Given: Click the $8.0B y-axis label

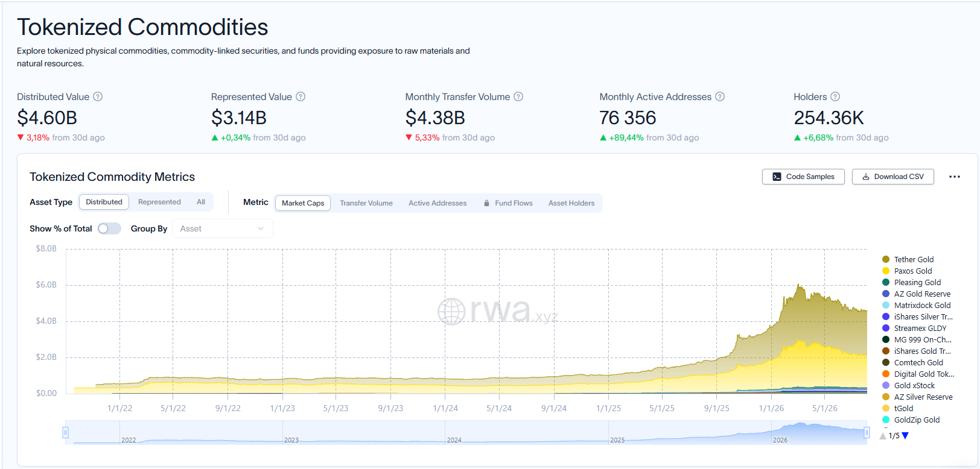Looking at the screenshot, I should pos(46,248).
